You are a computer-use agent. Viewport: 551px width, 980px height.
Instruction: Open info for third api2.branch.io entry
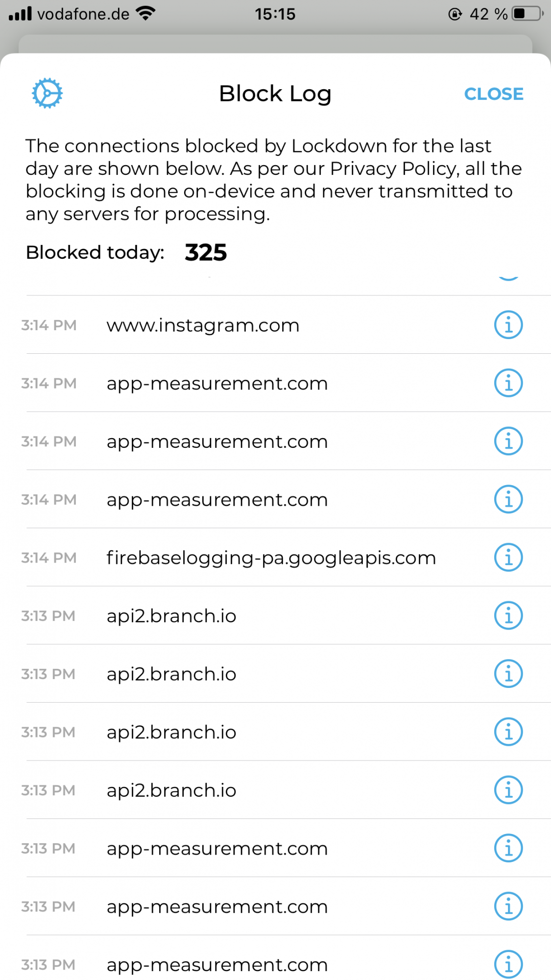[x=508, y=732]
